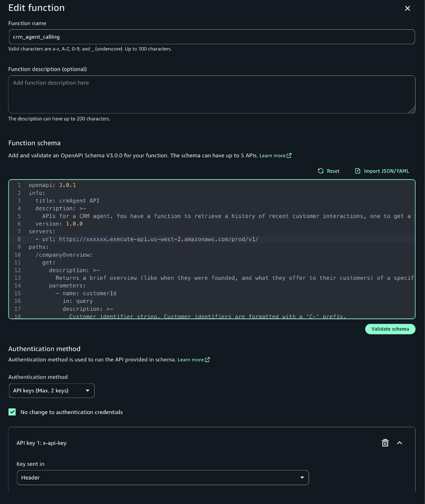Uncheck No change to authentication credentials
The height and width of the screenshot is (504, 425).
[x=12, y=412]
